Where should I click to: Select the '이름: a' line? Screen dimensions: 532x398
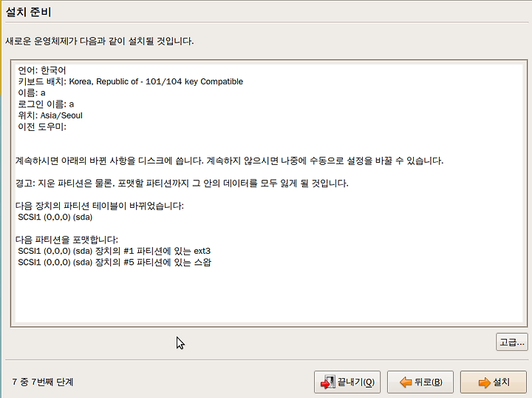coord(32,92)
